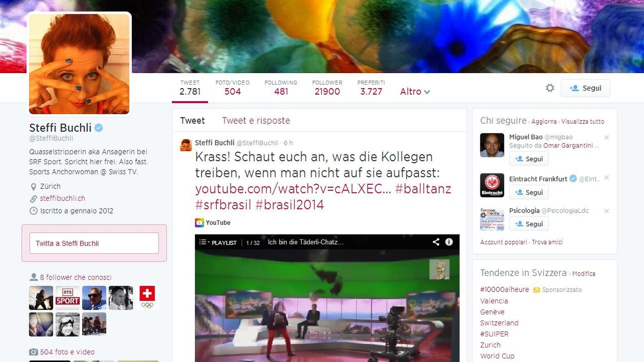The width and height of the screenshot is (644, 362).
Task: Follow Steffi Buchli with the Segui button
Action: [585, 88]
